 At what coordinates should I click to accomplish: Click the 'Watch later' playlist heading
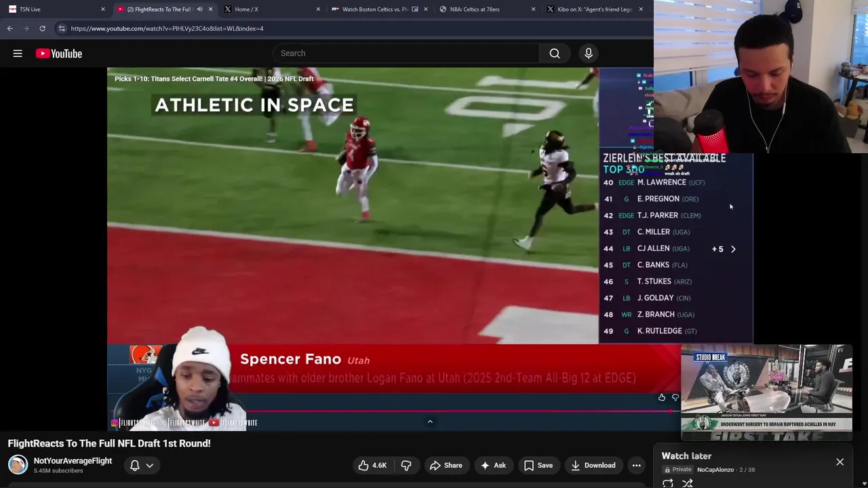pos(686,456)
